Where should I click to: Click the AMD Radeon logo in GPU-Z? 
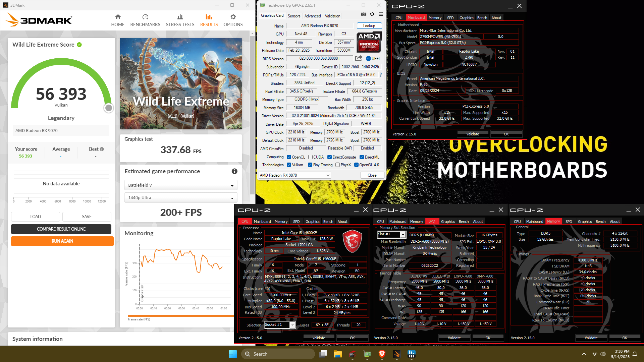(369, 42)
